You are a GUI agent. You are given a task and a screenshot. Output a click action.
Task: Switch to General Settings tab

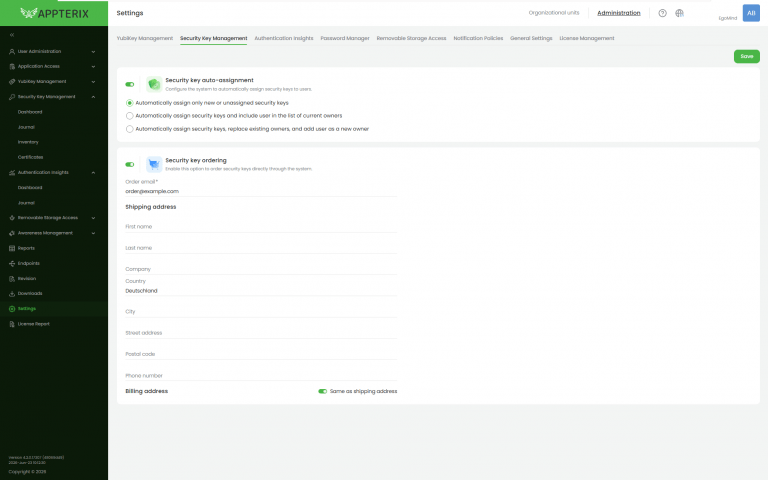click(531, 38)
